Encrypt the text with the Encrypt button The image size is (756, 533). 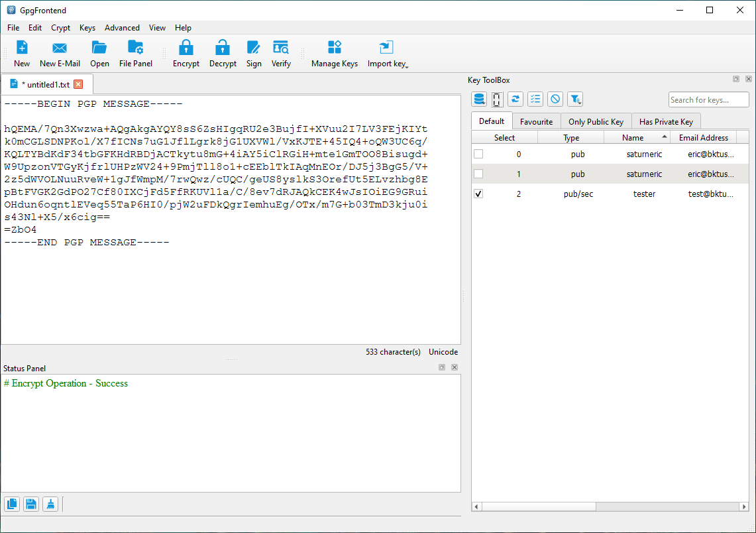click(186, 54)
